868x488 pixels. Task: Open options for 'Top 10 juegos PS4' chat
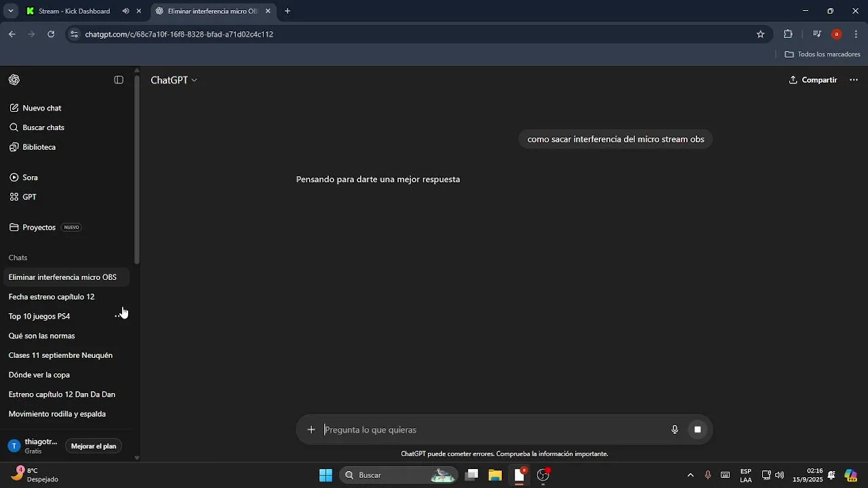click(x=119, y=317)
